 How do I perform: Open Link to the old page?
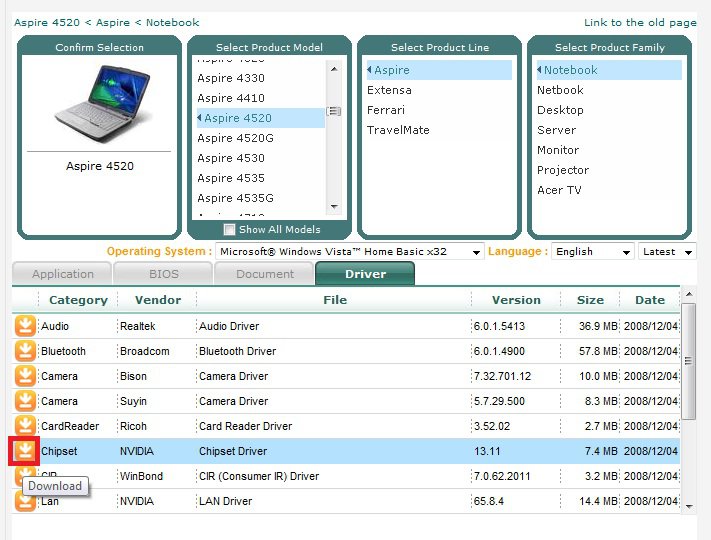pos(640,22)
